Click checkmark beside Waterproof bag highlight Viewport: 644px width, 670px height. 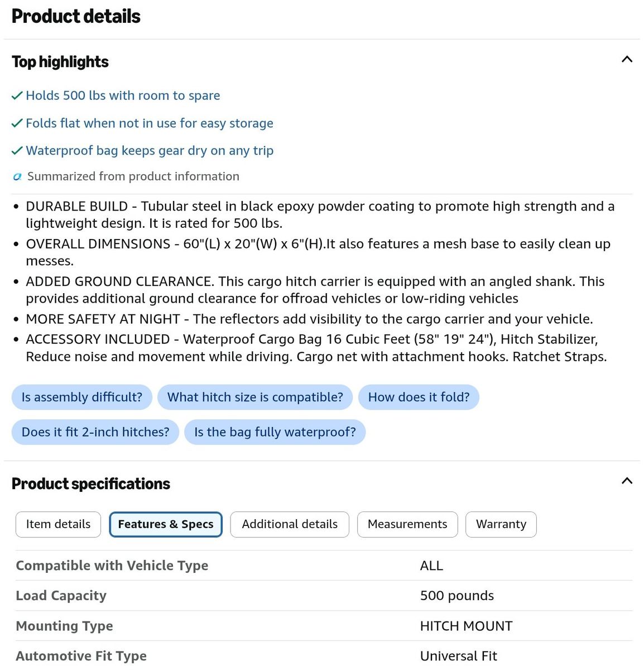(17, 150)
